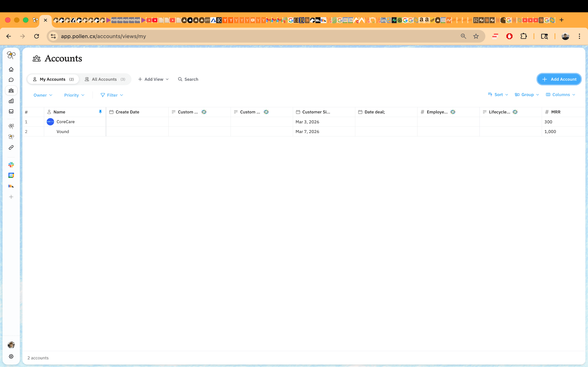The image size is (588, 367).
Task: Click the browser address bar URL
Action: pyautogui.click(x=103, y=36)
